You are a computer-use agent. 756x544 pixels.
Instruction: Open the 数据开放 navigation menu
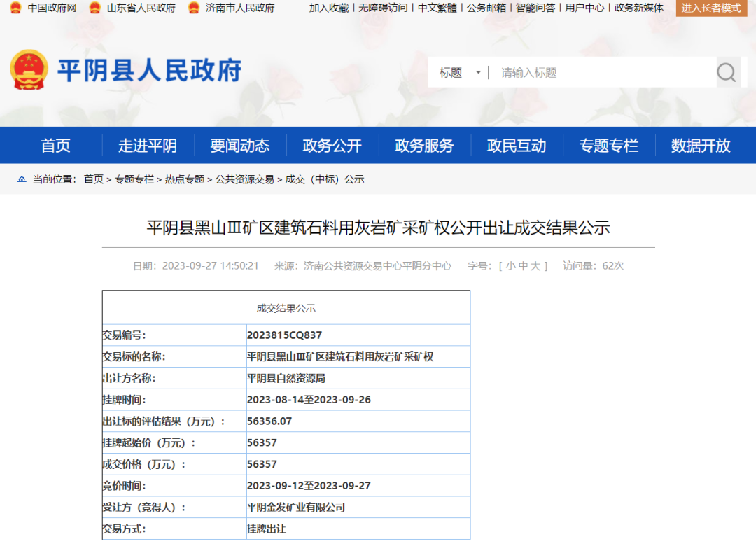click(x=701, y=145)
